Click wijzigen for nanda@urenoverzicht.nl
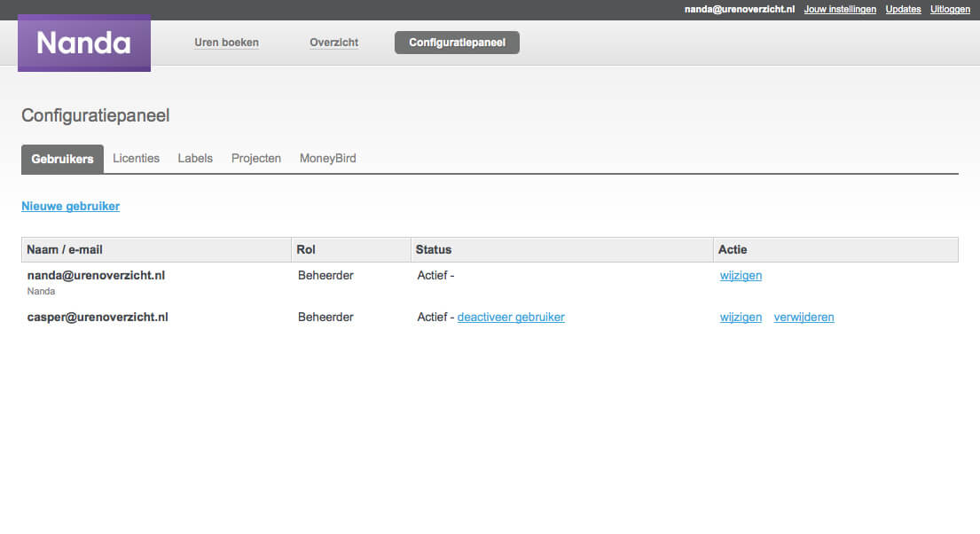This screenshot has height=534, width=980. tap(741, 275)
